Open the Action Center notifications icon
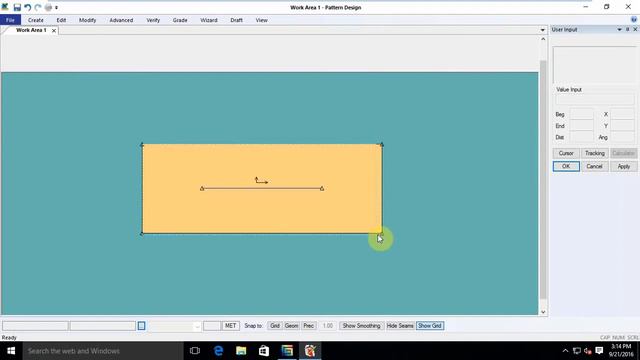The height and width of the screenshot is (360, 640). click(599, 351)
